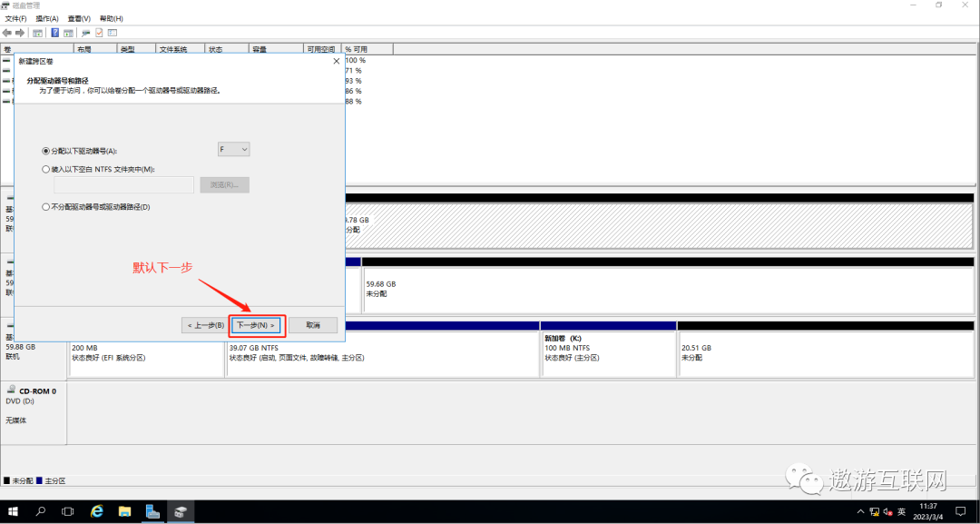Sort by 类型 column header

tap(136, 49)
